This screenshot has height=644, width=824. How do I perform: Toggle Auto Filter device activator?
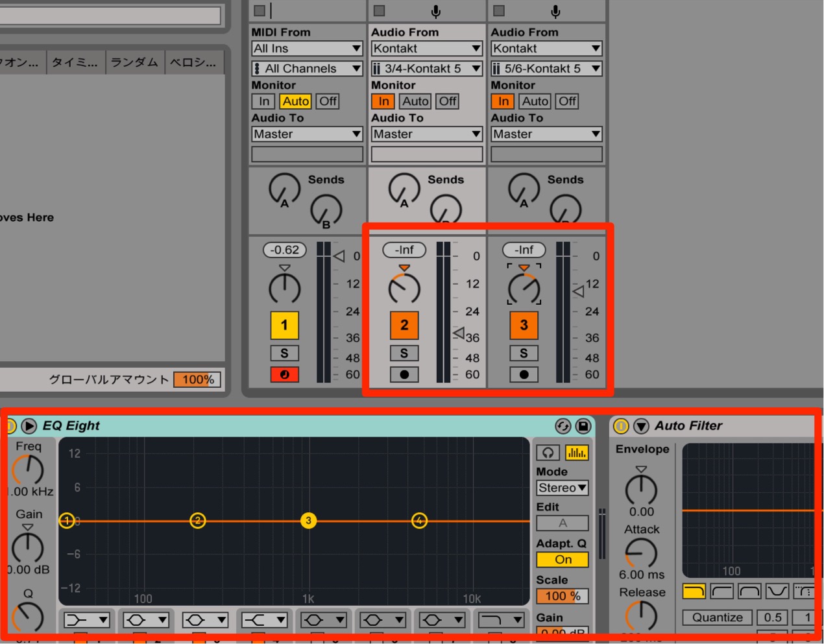click(621, 426)
